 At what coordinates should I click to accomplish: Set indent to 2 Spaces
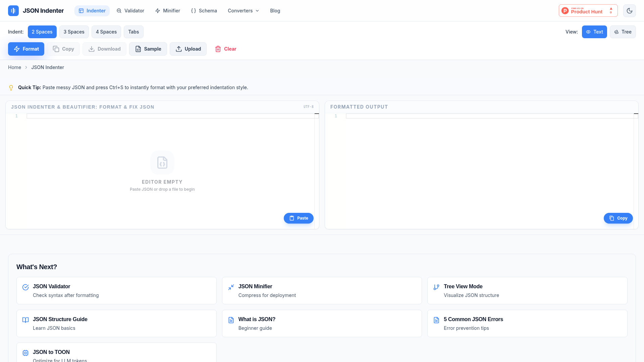(42, 32)
